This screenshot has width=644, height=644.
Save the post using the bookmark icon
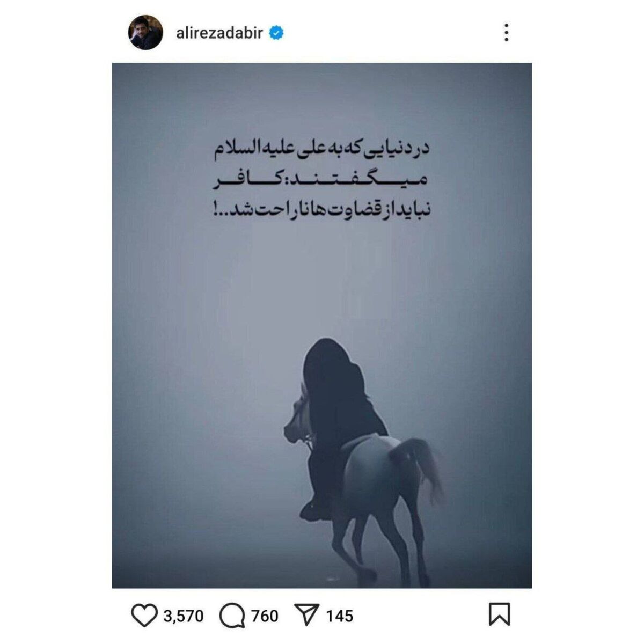[499, 615]
